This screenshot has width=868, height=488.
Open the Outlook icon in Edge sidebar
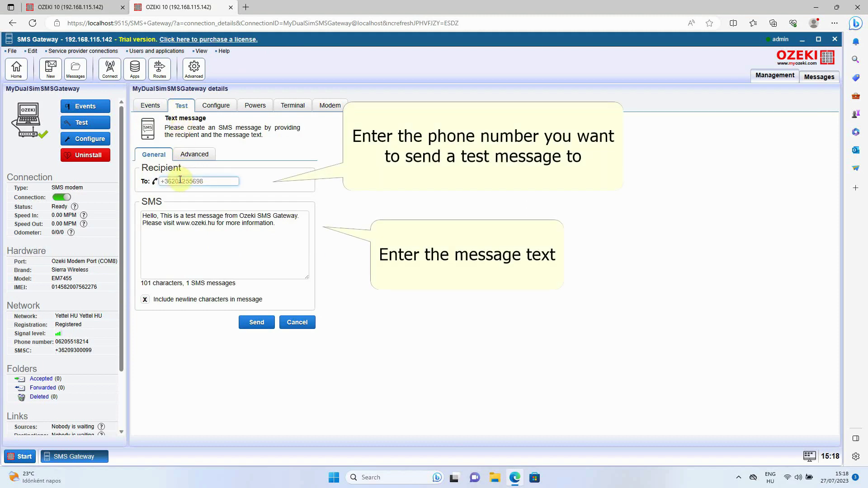coord(855,150)
